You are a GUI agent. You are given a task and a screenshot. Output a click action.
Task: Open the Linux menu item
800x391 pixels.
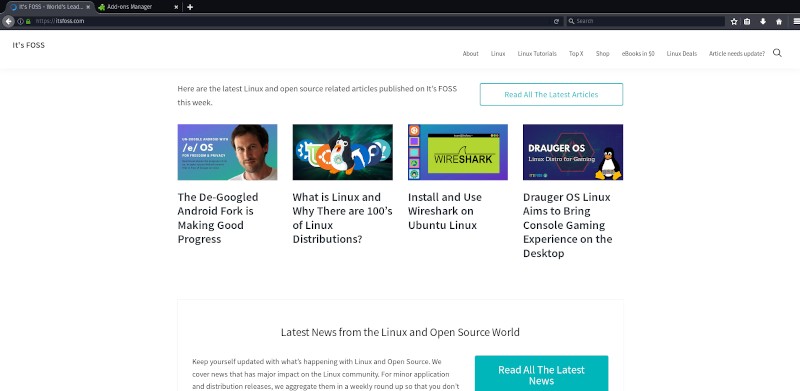(498, 54)
